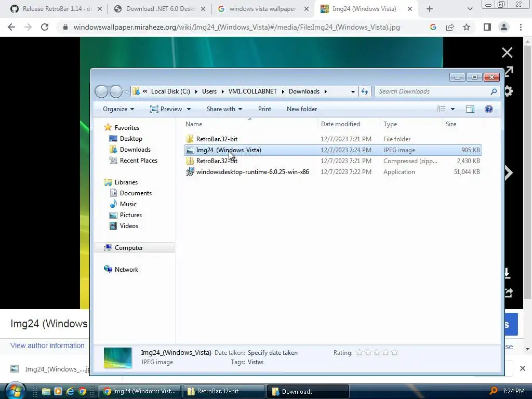532x399 pixels.
Task: Close the media viewer with the X
Action: (507, 52)
